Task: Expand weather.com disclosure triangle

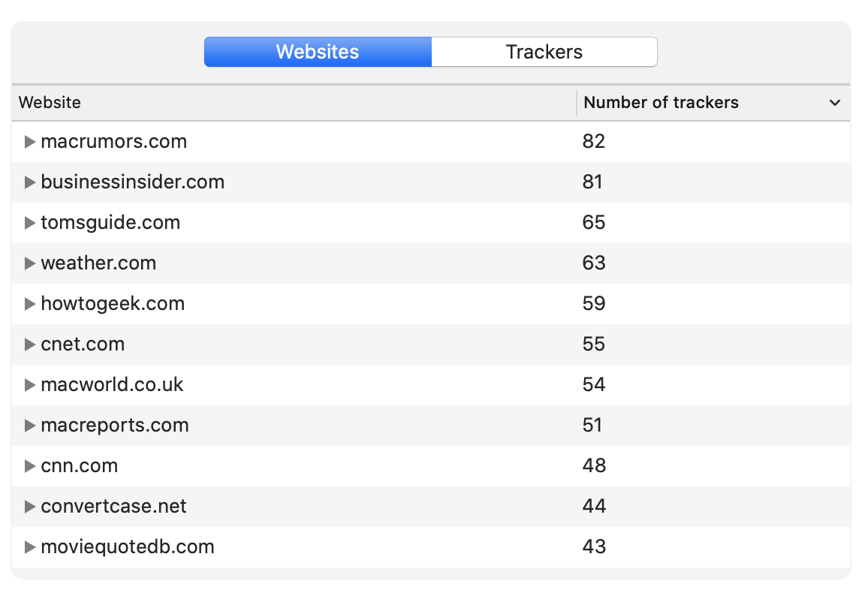Action: coord(30,263)
